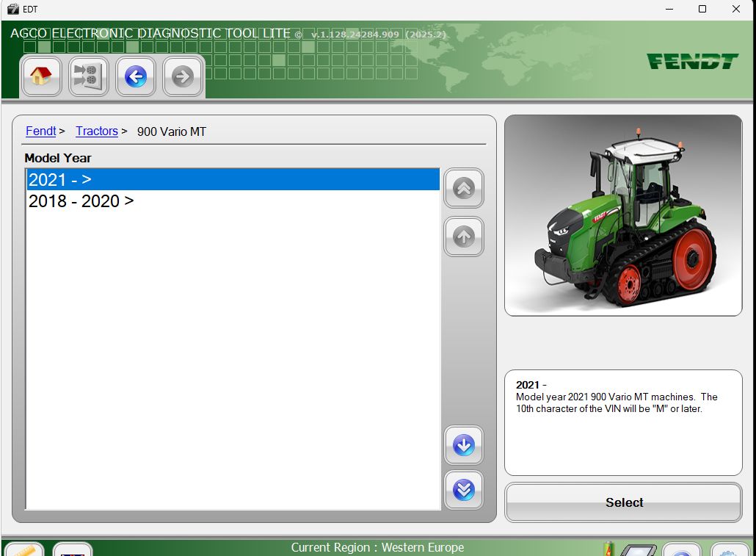Open the ruler tool in bottom bar
Image resolution: width=756 pixels, height=556 pixels.
tap(23, 549)
